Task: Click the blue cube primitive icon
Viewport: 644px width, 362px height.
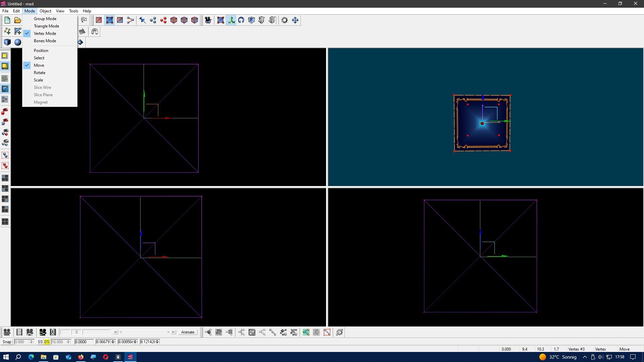Action: coord(7,42)
